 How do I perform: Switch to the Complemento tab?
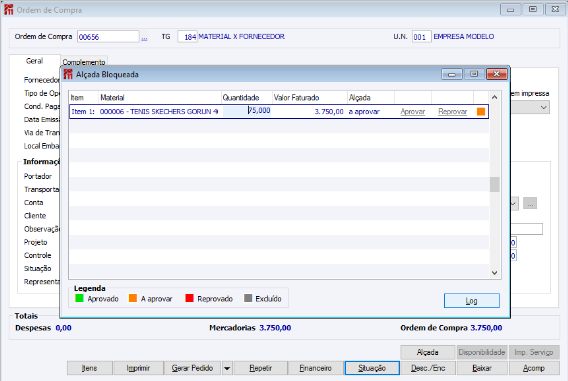pyautogui.click(x=84, y=62)
